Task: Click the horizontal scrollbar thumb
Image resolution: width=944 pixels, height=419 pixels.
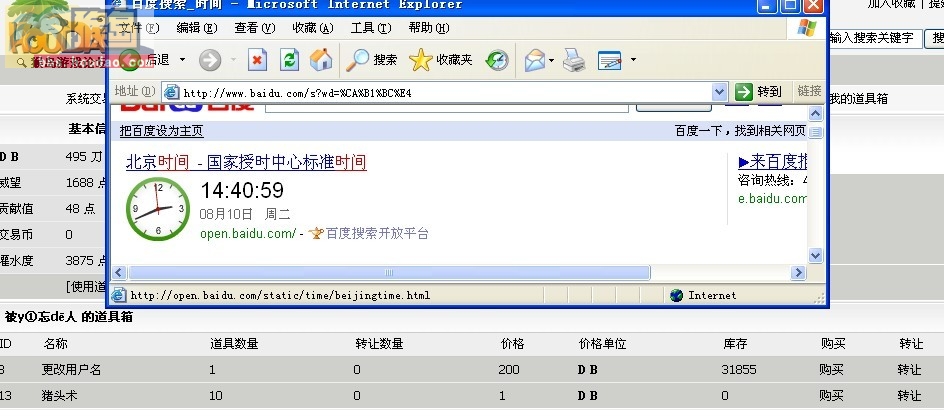Action: (x=389, y=273)
